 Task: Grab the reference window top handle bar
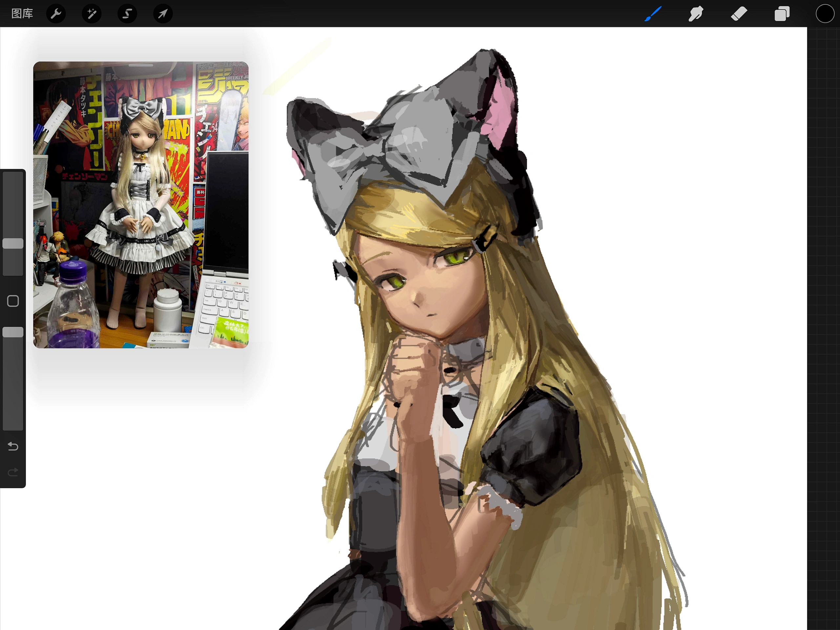pyautogui.click(x=141, y=65)
